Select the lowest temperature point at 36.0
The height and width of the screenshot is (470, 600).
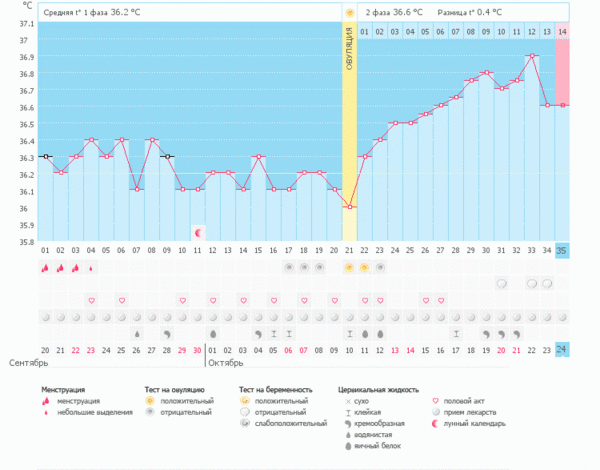[x=350, y=207]
